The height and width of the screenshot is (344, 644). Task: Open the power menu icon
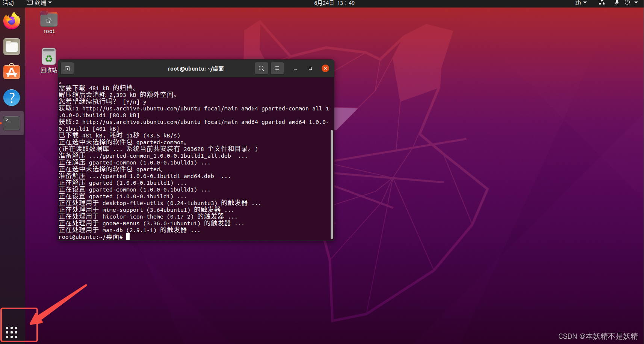627,3
